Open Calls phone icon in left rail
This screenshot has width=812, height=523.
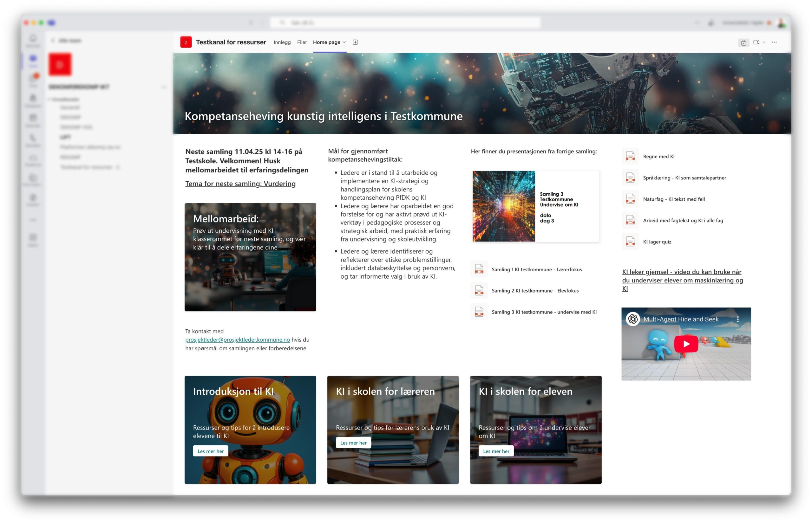point(33,140)
